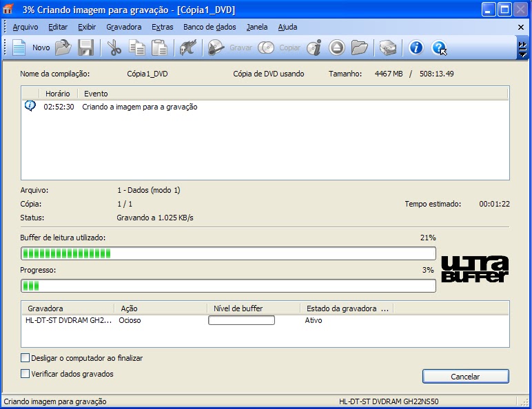Click the Copiar toolbar label
The width and height of the screenshot is (532, 409).
coord(289,48)
